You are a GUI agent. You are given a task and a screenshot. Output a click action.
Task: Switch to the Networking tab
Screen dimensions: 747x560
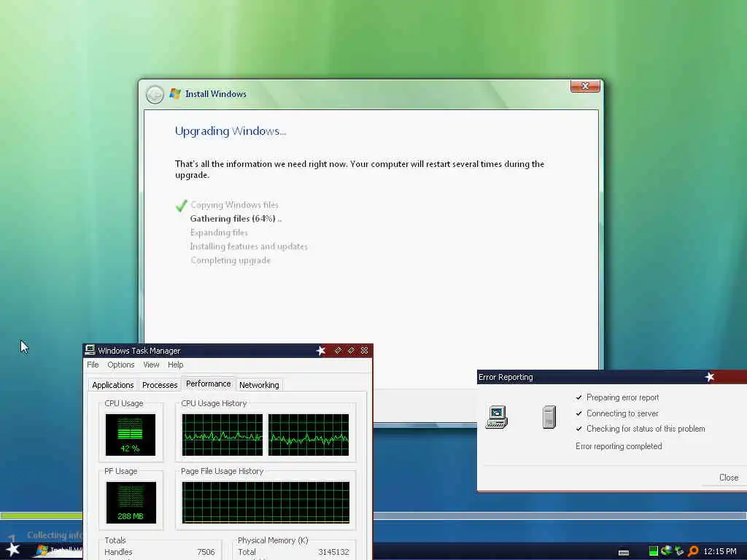pos(259,385)
